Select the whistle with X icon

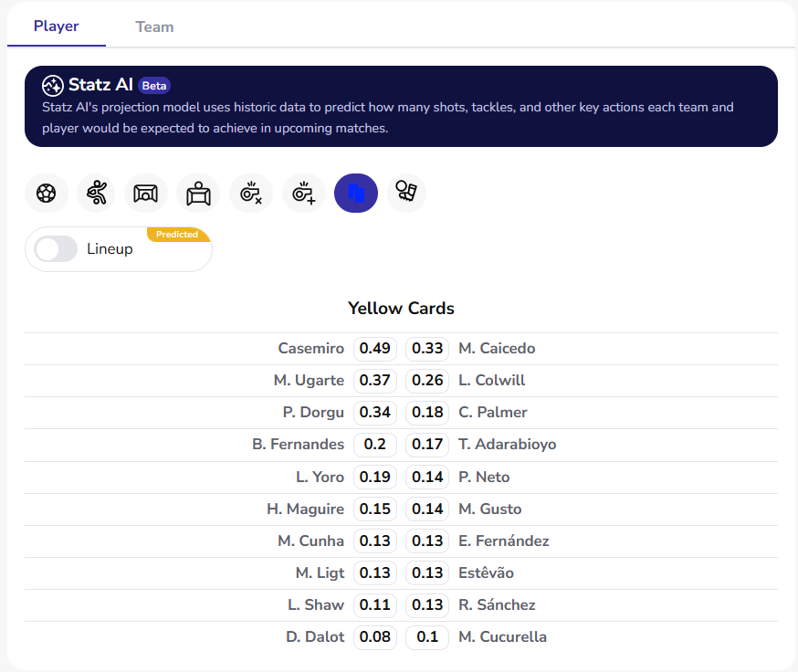pos(251,194)
